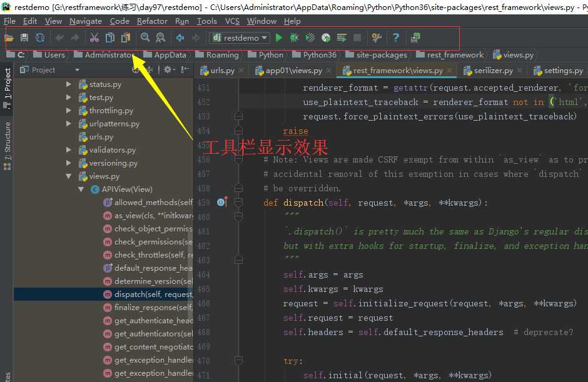Run restdemo with the green play icon

pos(278,38)
